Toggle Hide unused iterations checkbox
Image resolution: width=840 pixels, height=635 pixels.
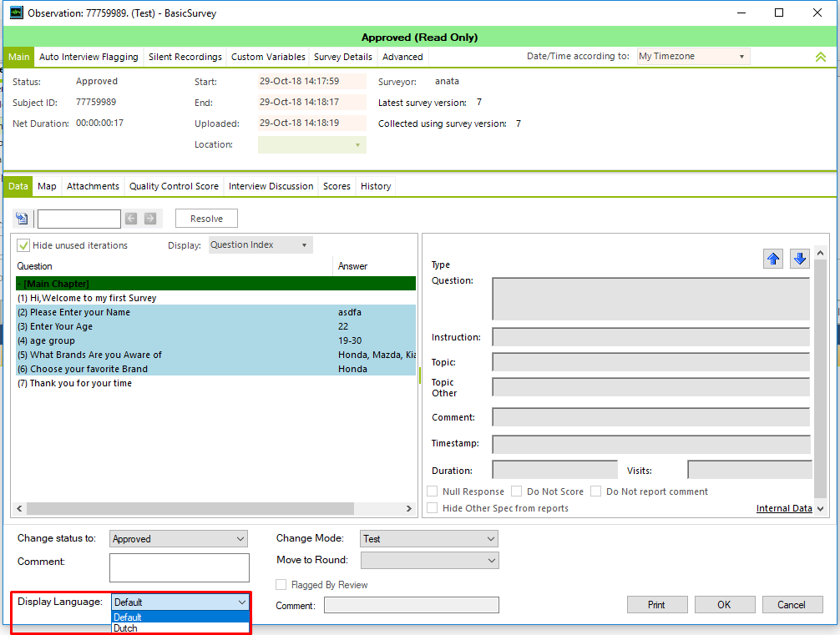coord(23,245)
